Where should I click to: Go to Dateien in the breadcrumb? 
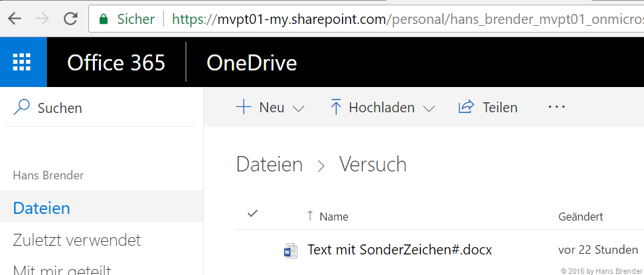(270, 164)
